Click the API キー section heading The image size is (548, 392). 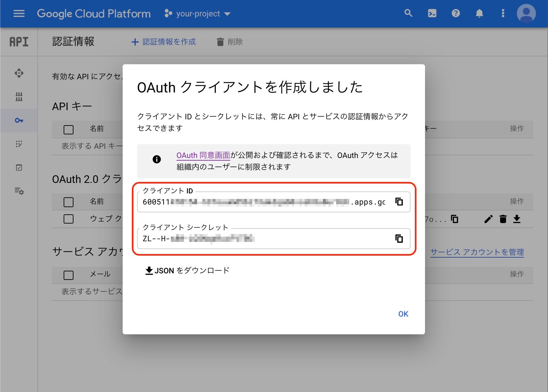(72, 106)
